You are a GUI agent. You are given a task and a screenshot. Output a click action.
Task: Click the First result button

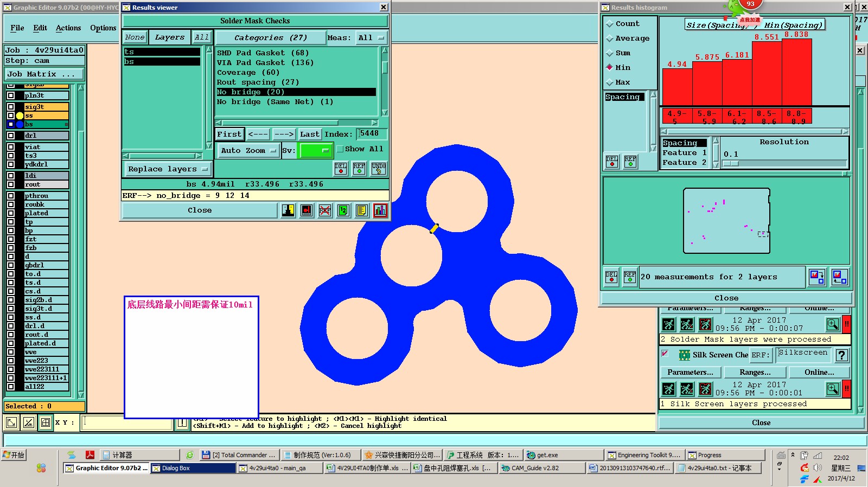coord(229,134)
